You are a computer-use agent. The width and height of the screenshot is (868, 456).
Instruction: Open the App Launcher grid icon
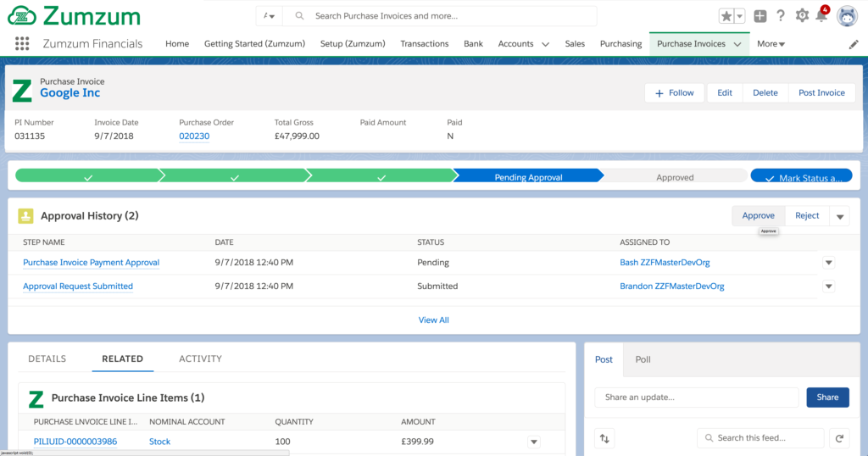point(22,44)
